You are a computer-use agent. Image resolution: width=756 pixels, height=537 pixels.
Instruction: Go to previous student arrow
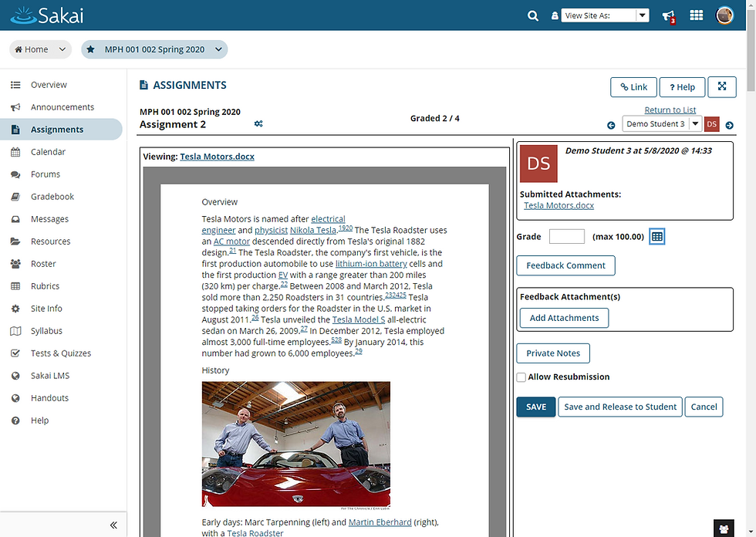coord(611,125)
